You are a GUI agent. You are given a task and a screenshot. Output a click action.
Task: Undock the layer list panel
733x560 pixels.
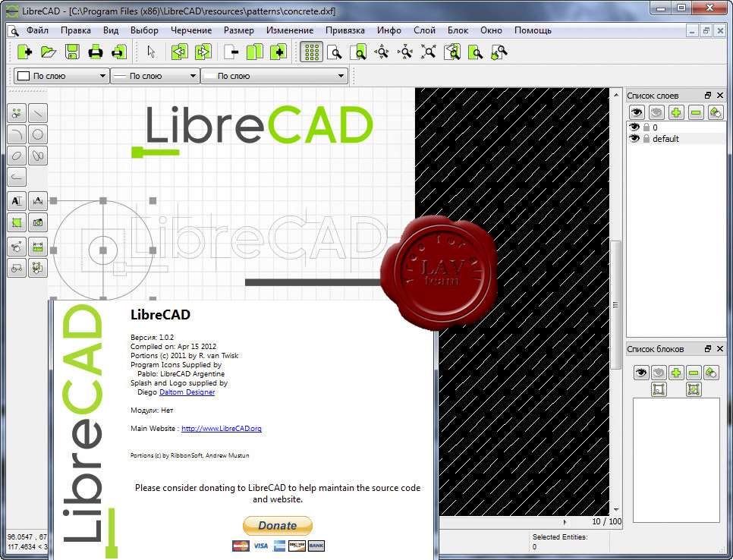point(708,96)
